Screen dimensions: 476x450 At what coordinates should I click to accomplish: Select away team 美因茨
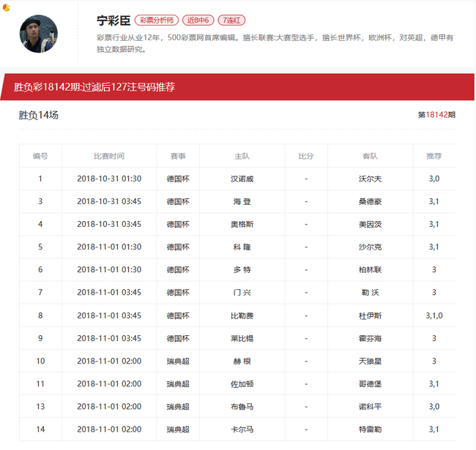pos(370,225)
